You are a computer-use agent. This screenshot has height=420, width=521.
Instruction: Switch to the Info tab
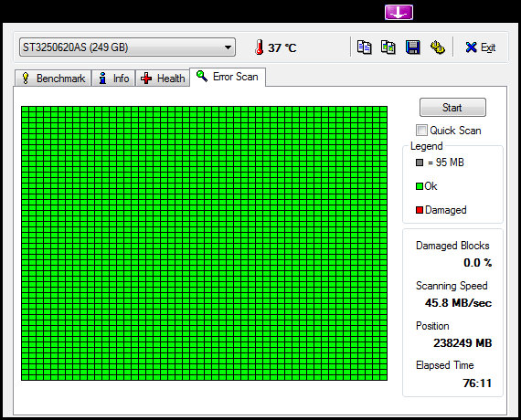[113, 79]
